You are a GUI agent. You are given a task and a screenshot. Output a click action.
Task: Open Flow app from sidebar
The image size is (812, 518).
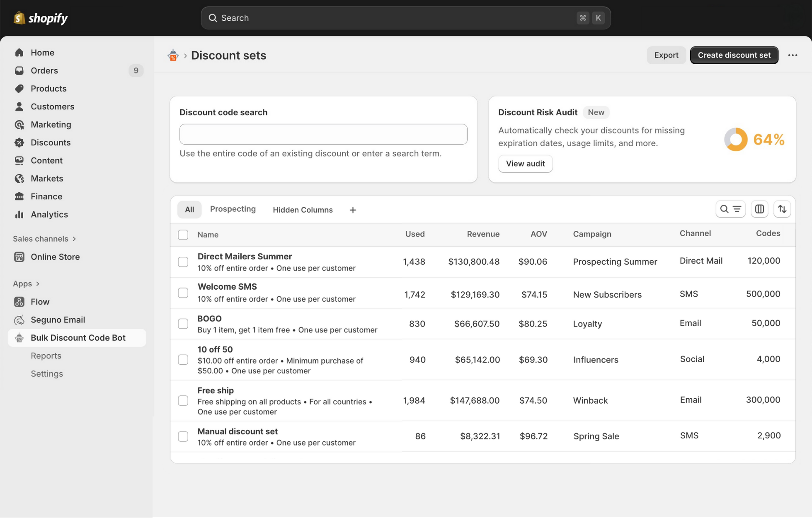coord(40,302)
